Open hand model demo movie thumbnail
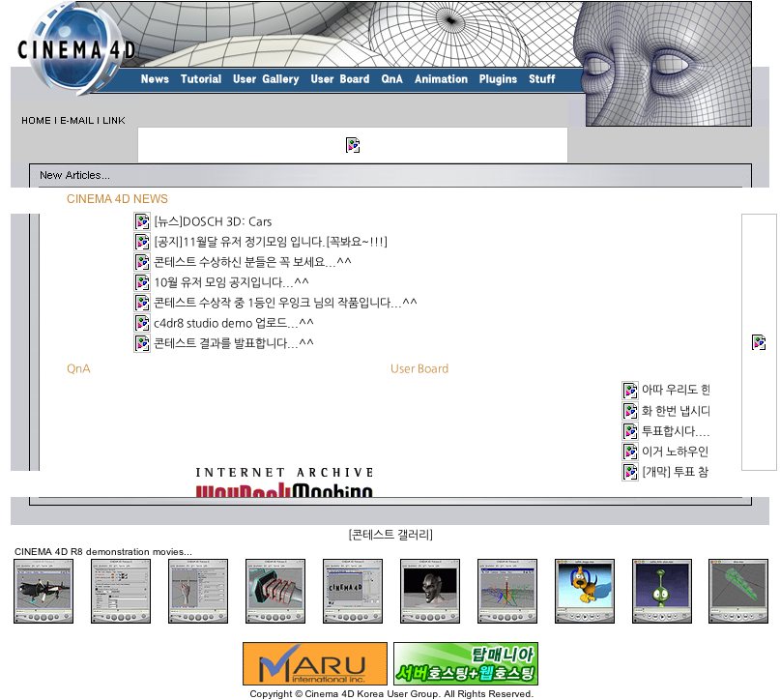Image resolution: width=780 pixels, height=700 pixels. coord(198,591)
